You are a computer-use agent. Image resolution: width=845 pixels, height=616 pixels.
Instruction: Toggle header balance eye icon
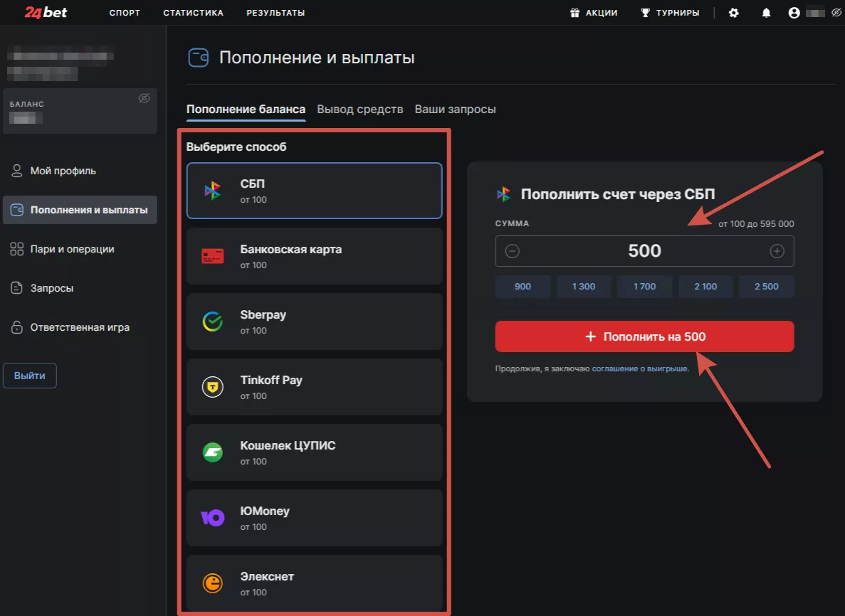[836, 13]
